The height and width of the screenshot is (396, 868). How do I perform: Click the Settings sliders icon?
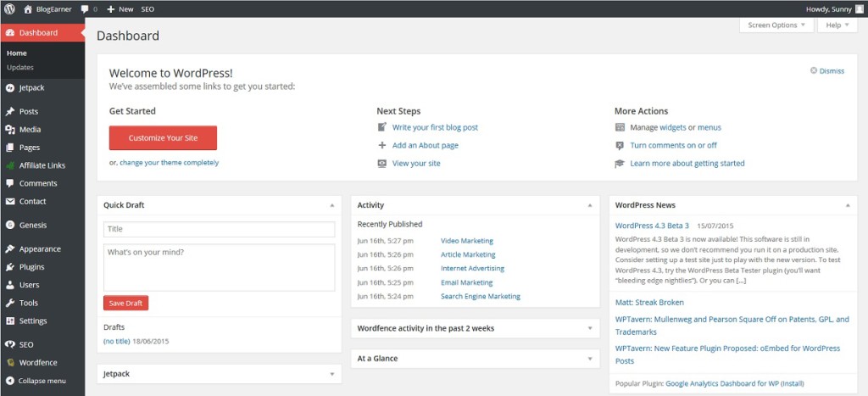pos(10,321)
